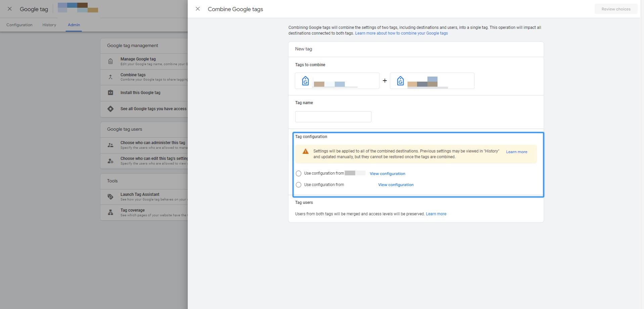Click the See all Google tags diamond icon

(110, 109)
